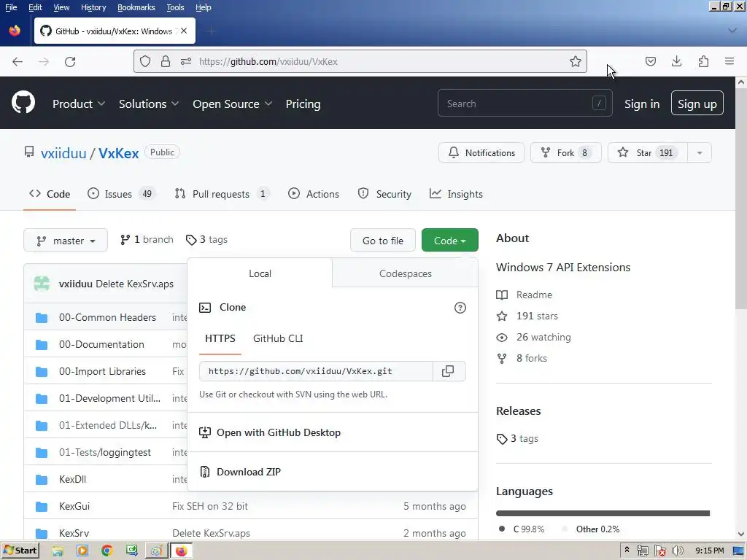Open the Firefox Tools menu
The height and width of the screenshot is (560, 747).
[x=175, y=7]
